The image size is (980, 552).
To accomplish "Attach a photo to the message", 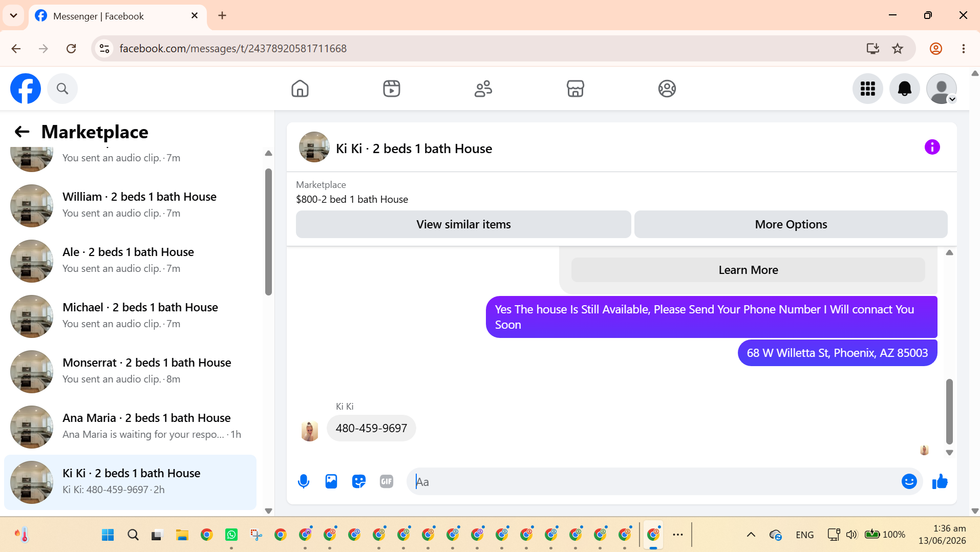I will [331, 481].
